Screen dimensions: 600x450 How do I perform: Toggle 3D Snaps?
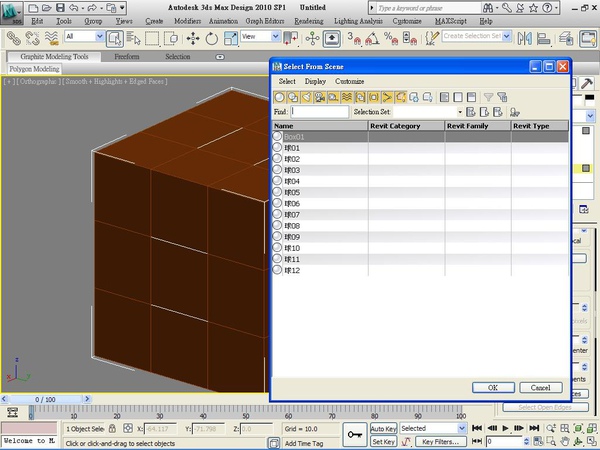[x=354, y=38]
